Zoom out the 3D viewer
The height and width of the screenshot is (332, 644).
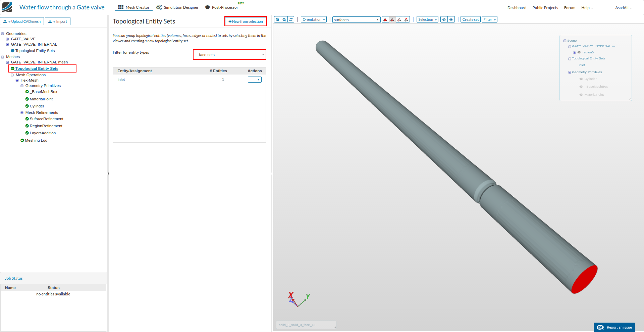pos(284,19)
